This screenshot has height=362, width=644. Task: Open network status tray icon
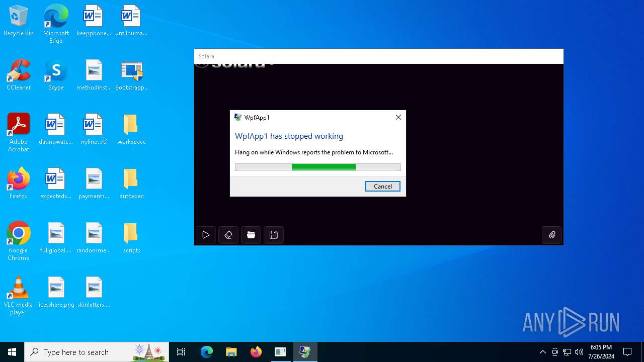(x=567, y=352)
